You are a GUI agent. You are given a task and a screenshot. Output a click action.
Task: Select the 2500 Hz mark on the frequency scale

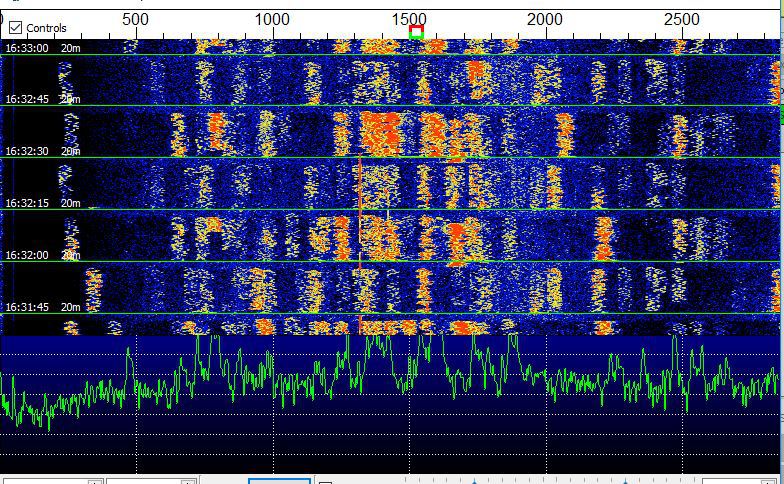point(682,19)
